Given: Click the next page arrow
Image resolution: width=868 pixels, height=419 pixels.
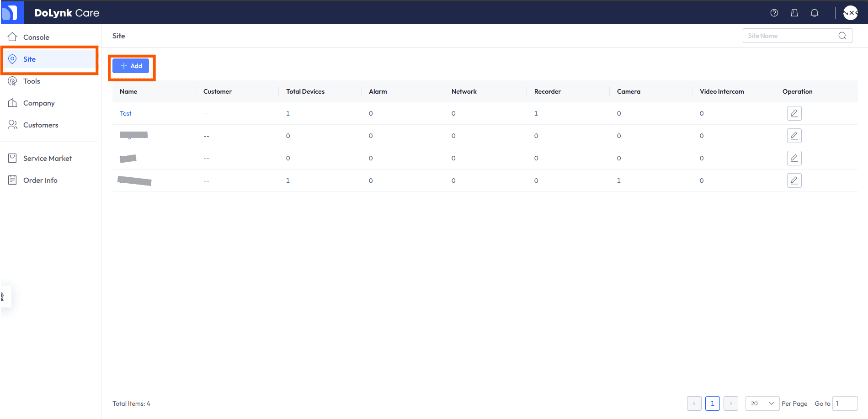Looking at the screenshot, I should click(730, 403).
